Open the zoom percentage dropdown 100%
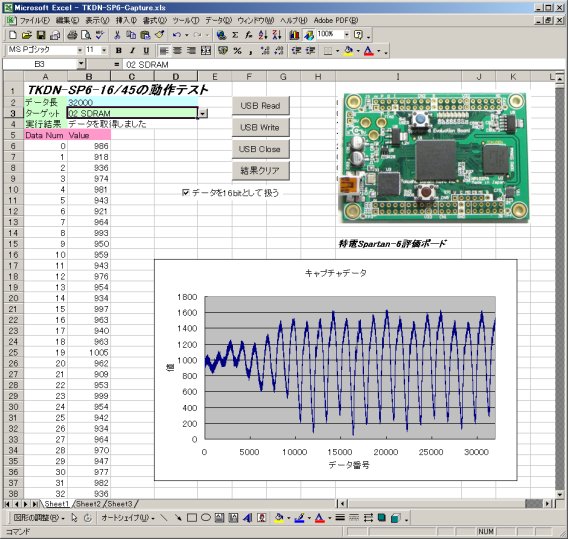 click(x=347, y=34)
